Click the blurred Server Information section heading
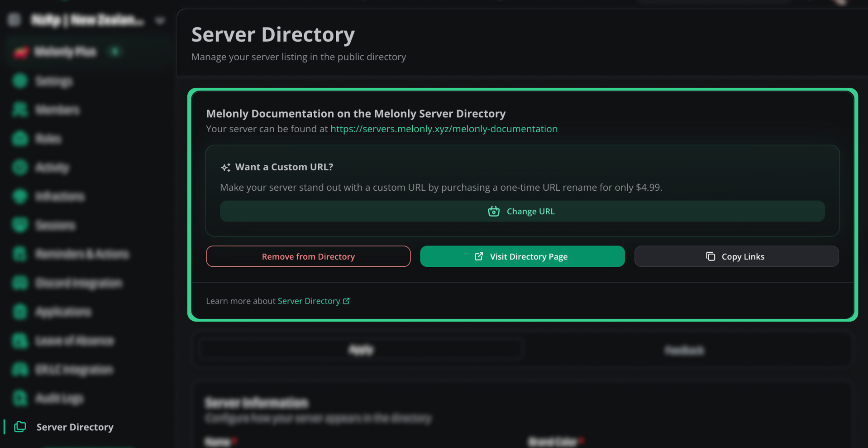The image size is (868, 448). tap(257, 403)
